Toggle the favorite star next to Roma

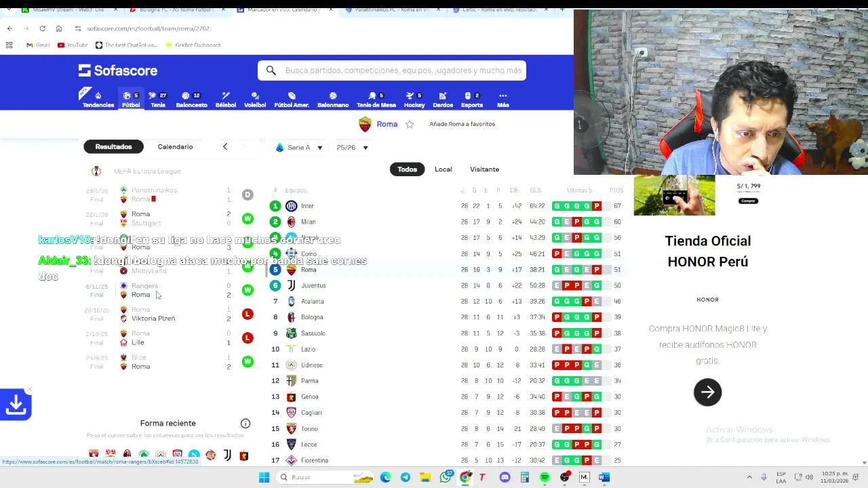(410, 124)
